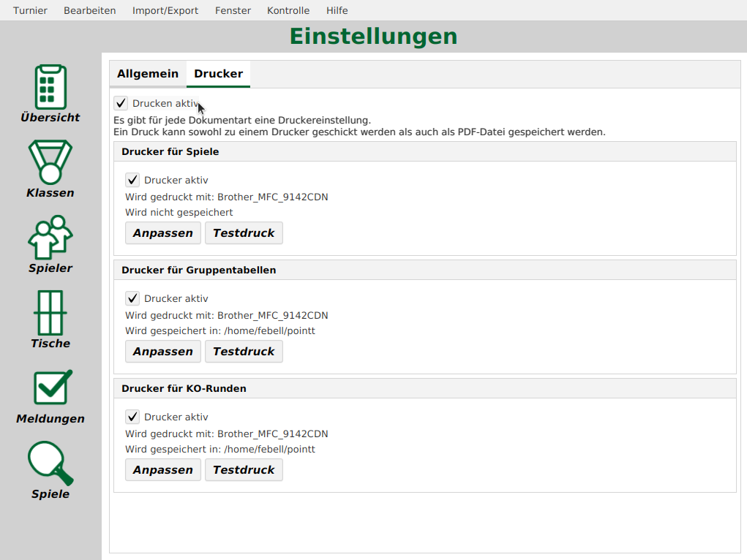The height and width of the screenshot is (560, 747).
Task: Open Meldungen via the checkmark icon
Action: click(50, 389)
